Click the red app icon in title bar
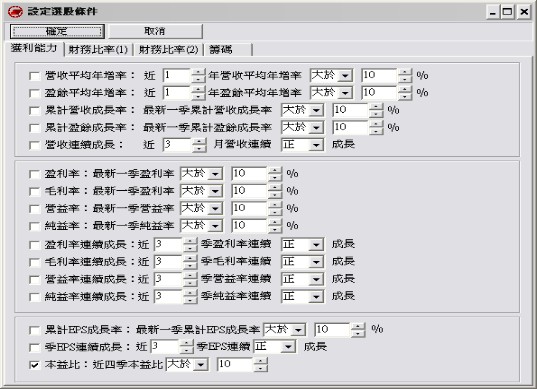The image size is (537, 389). (15, 12)
